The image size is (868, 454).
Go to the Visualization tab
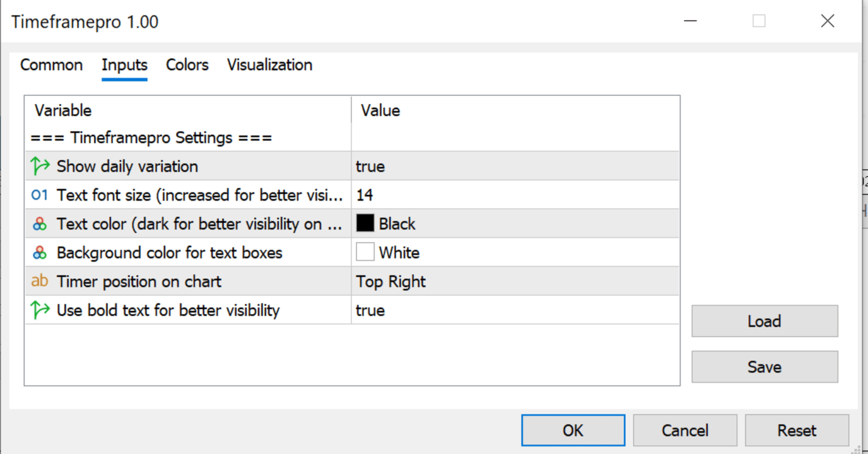[x=269, y=65]
